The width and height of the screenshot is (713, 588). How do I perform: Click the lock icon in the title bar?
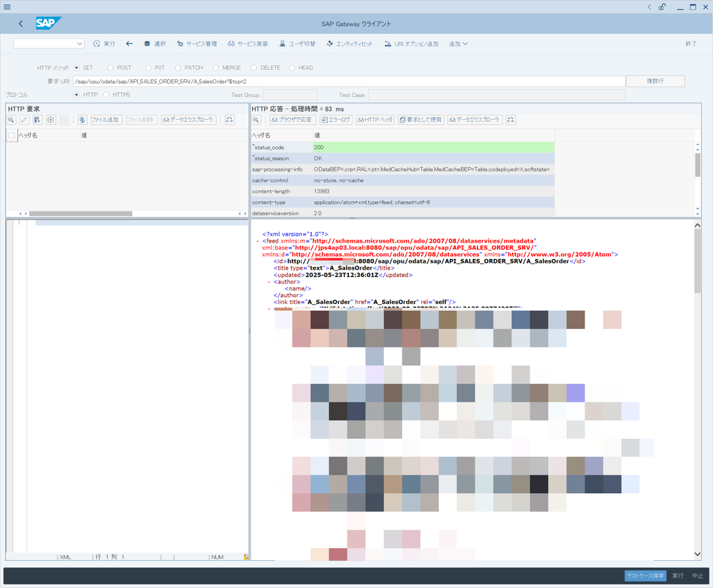pyautogui.click(x=662, y=7)
